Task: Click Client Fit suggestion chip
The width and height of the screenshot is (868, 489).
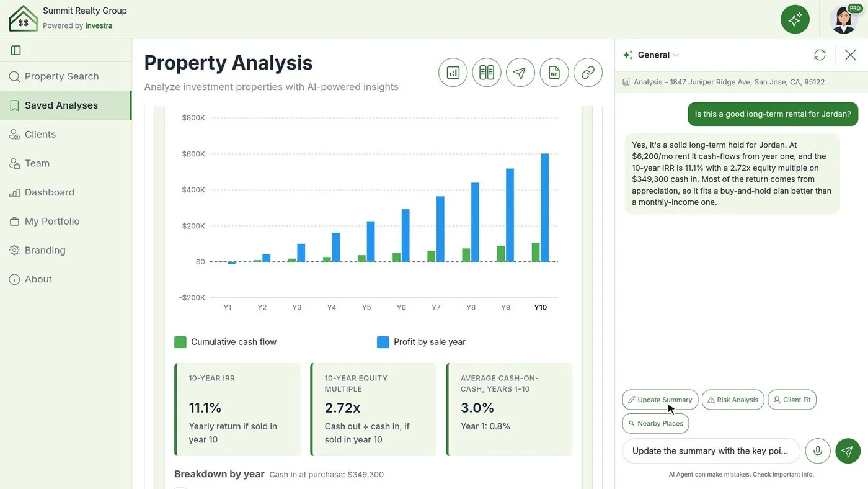Action: [x=792, y=400]
